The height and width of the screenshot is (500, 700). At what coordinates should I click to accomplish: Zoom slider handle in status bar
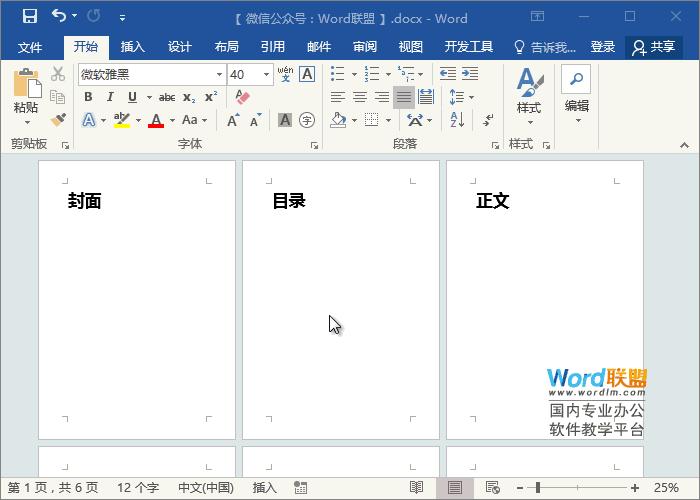coord(538,488)
